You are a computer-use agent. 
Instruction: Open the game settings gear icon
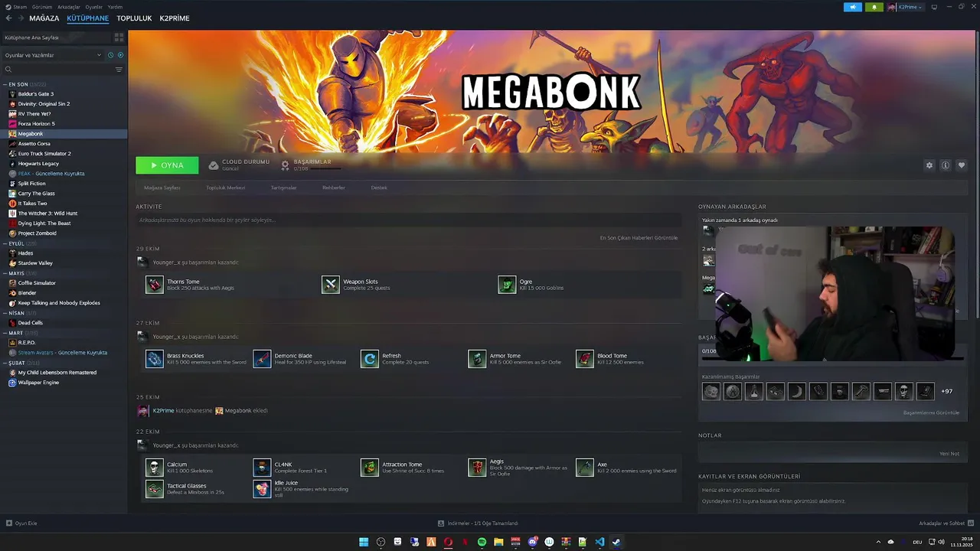pyautogui.click(x=929, y=165)
